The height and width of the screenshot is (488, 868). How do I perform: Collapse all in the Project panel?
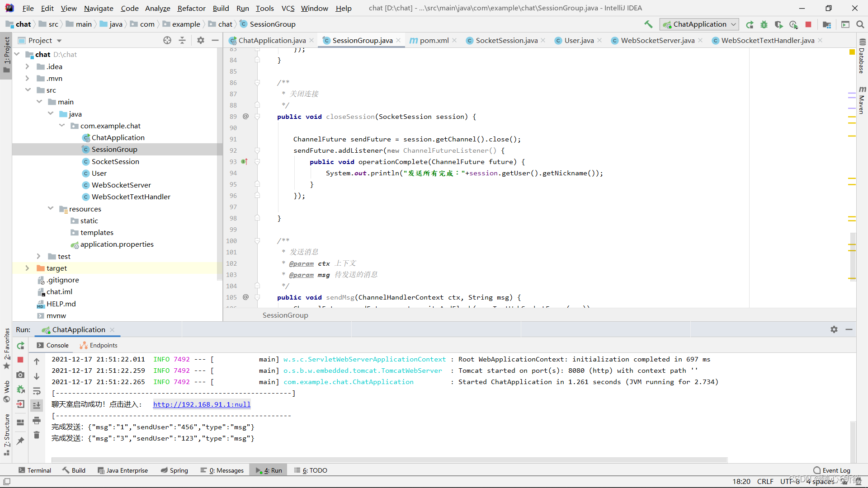click(182, 40)
